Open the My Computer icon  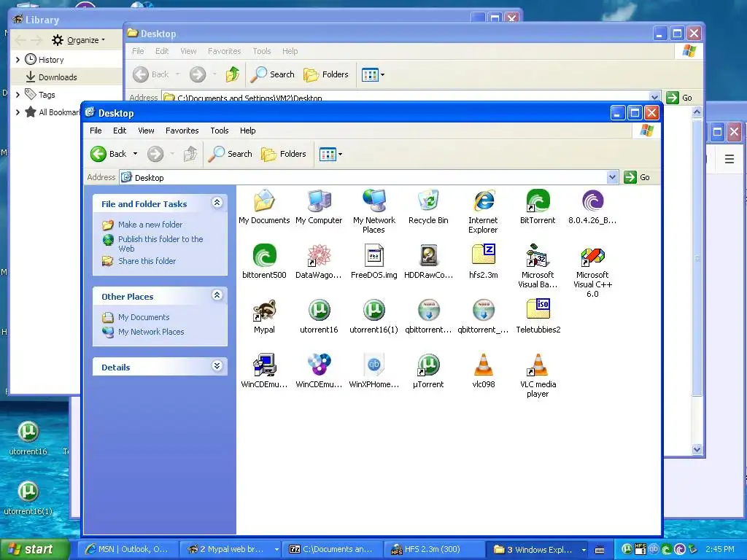coord(319,201)
